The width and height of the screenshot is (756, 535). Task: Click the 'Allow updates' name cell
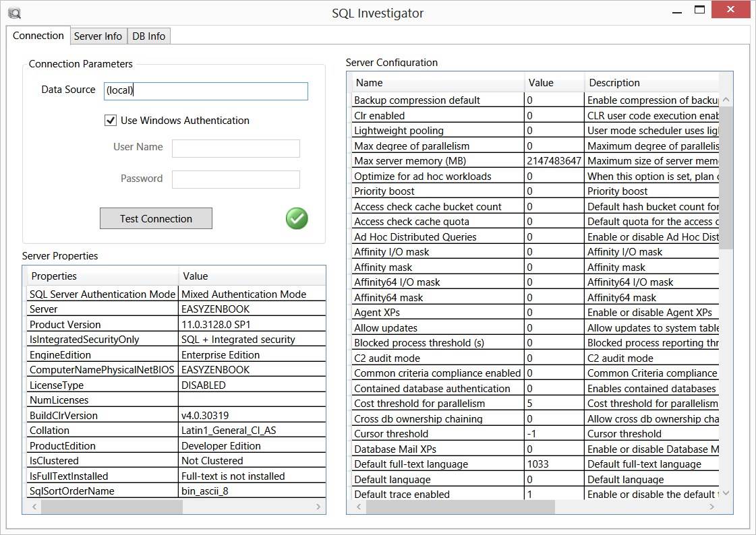tap(438, 328)
